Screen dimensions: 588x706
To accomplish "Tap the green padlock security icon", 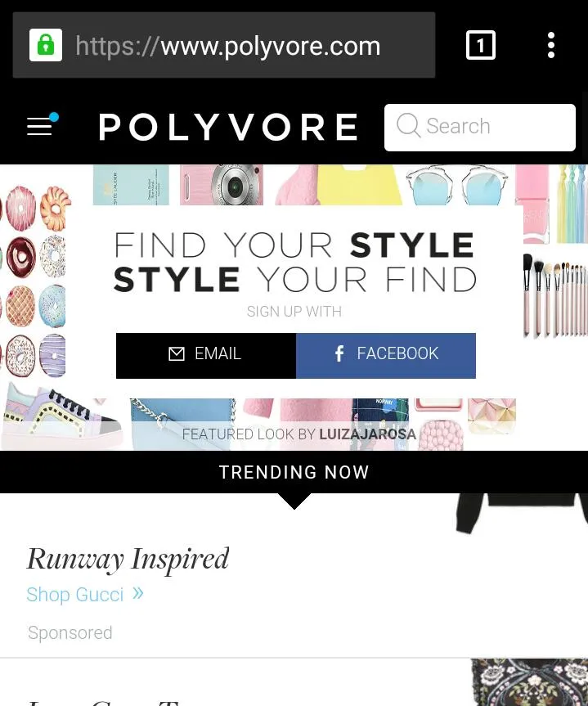I will (x=46, y=45).
